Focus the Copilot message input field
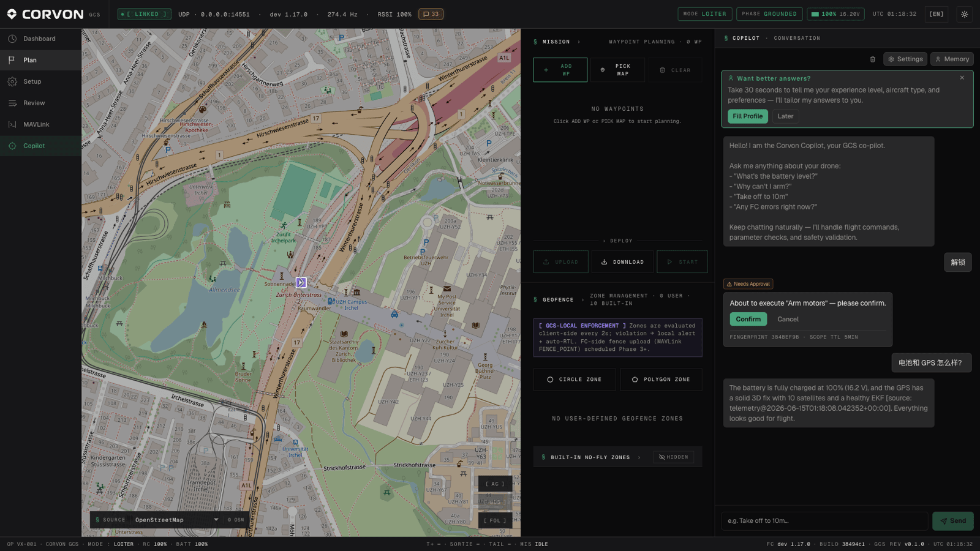The height and width of the screenshot is (551, 980). 824,521
